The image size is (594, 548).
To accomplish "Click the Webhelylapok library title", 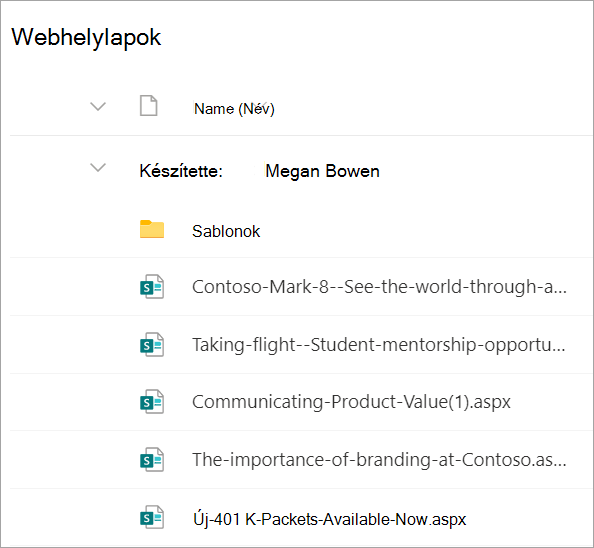I will coord(86,37).
